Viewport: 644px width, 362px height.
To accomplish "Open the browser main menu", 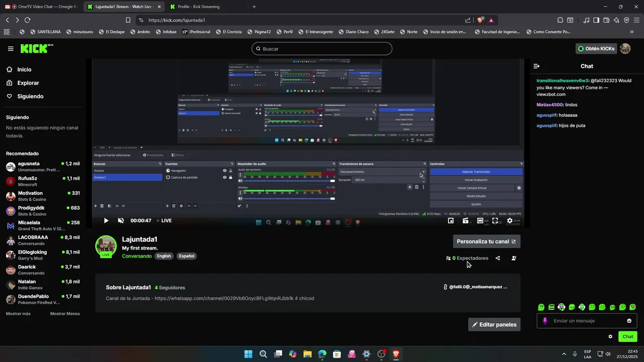I will pos(636,20).
